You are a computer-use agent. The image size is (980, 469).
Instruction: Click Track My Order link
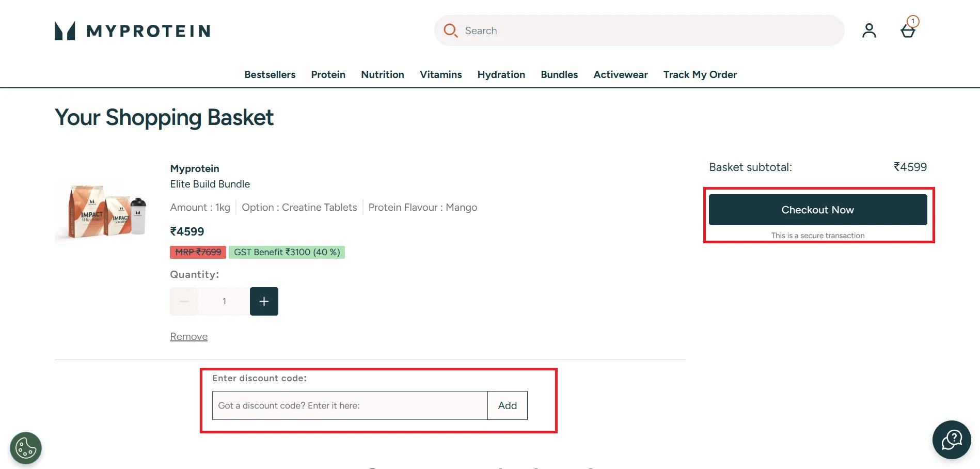click(700, 74)
